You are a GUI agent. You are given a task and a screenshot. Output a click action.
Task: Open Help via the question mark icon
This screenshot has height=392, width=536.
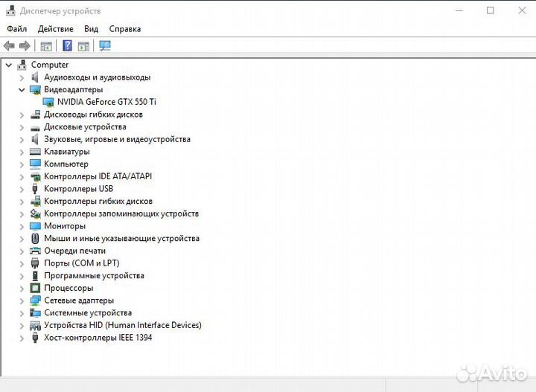pyautogui.click(x=67, y=45)
